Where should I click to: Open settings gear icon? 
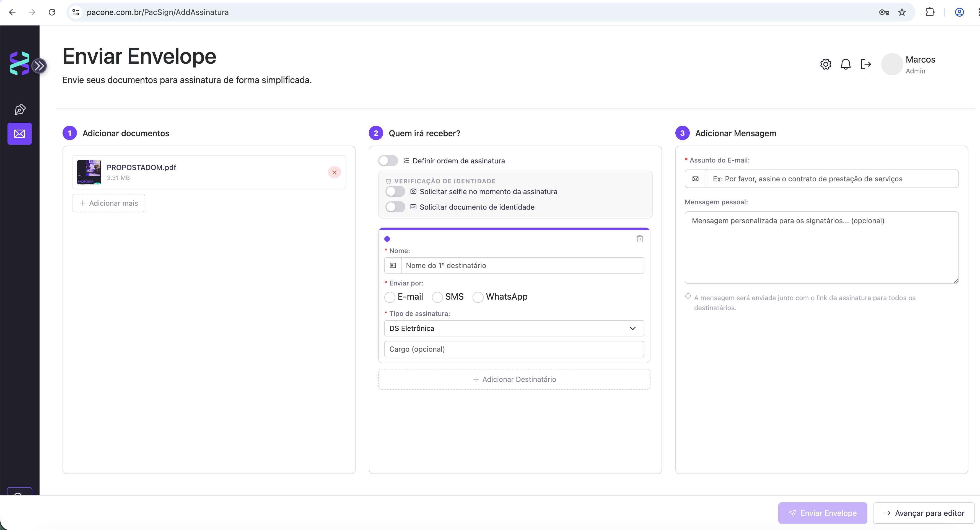click(826, 64)
